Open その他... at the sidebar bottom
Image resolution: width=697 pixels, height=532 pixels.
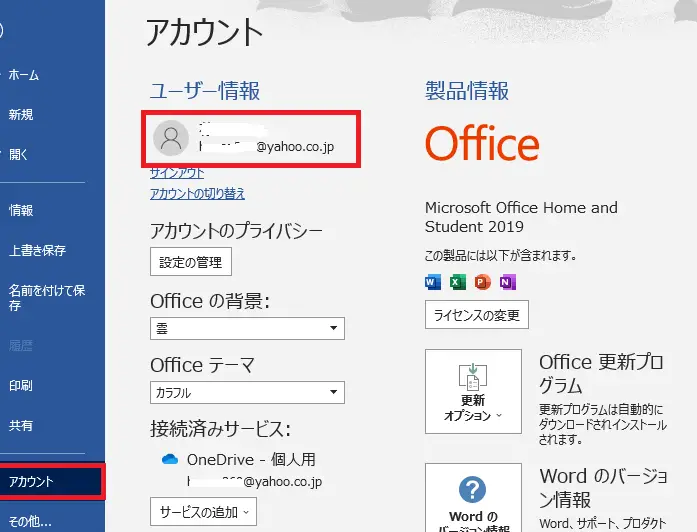(30, 521)
